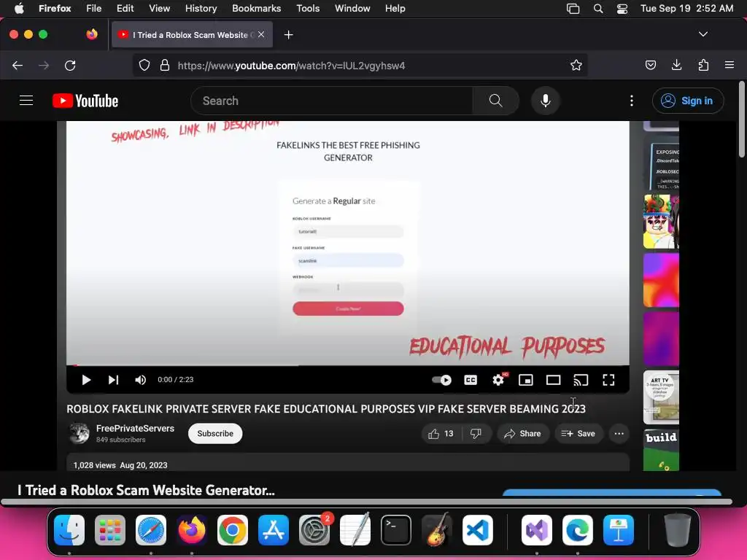Open the FreePrivateServers channel avatar
Viewport: 747px width, 560px height.
click(79, 433)
